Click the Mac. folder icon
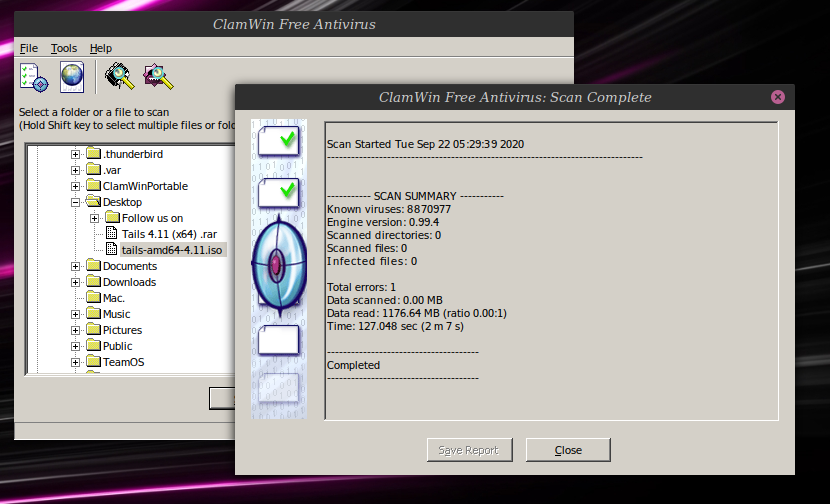The width and height of the screenshot is (830, 504). click(x=93, y=297)
